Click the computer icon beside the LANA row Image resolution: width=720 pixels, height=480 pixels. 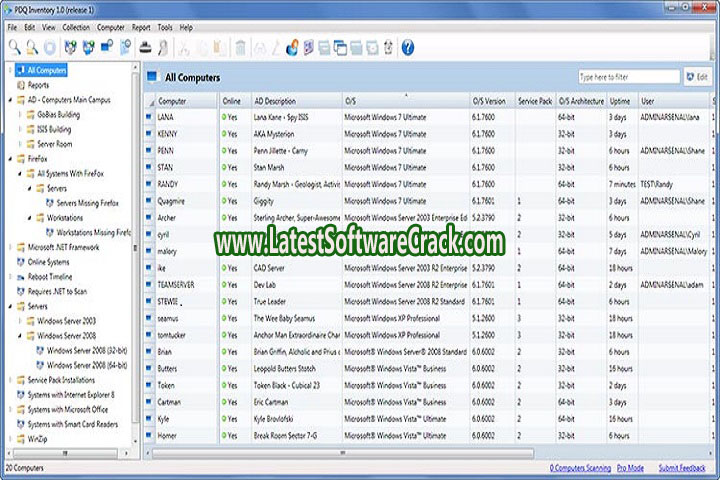coord(150,117)
